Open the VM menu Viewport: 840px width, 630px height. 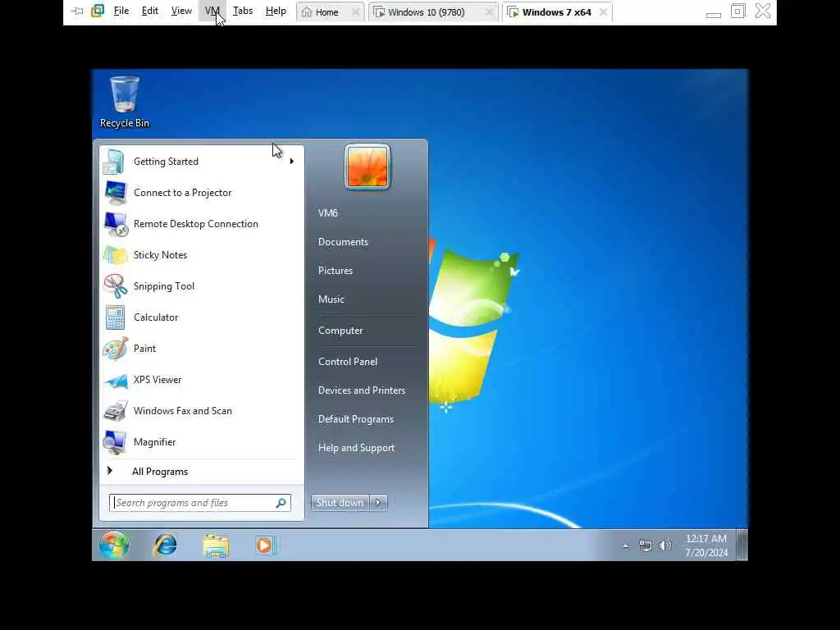point(212,11)
